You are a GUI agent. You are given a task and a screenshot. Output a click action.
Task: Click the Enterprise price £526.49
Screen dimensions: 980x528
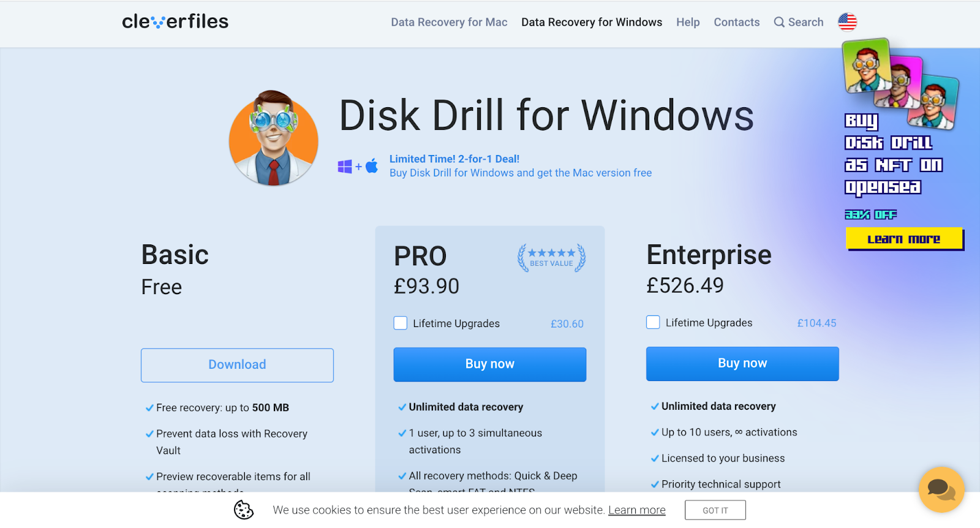pyautogui.click(x=685, y=285)
